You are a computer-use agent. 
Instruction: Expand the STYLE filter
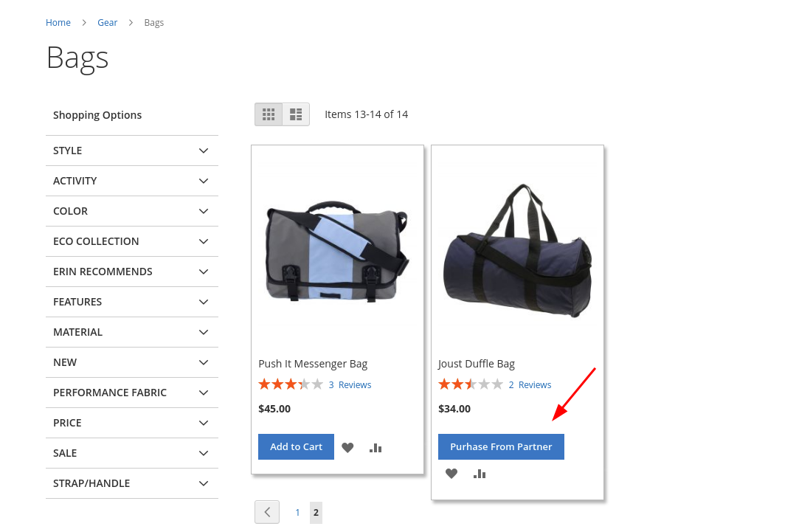132,151
